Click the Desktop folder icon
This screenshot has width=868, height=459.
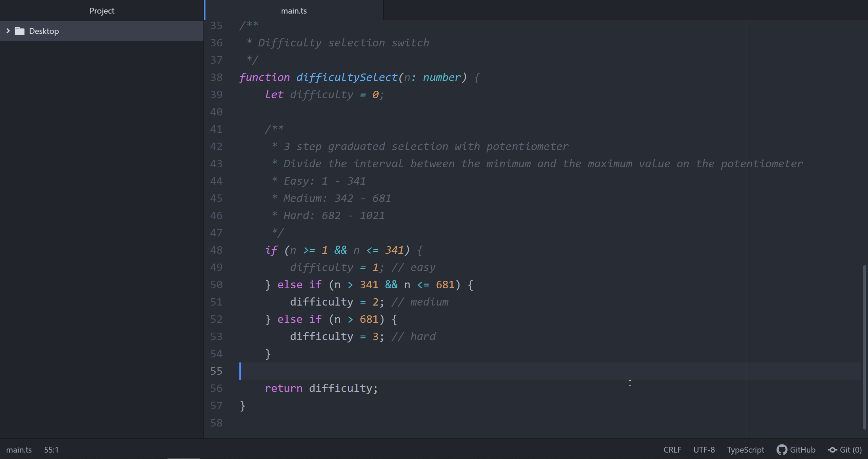[20, 31]
